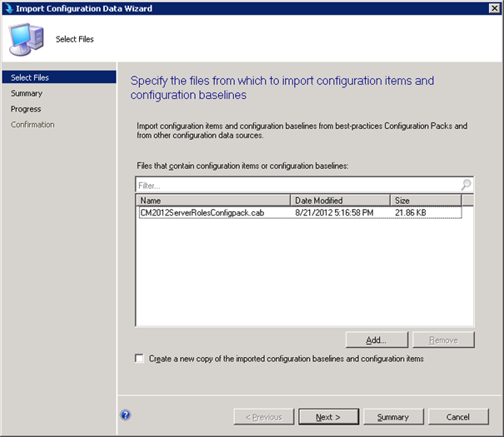The width and height of the screenshot is (504, 437).
Task: Select CM2012ServerRolesConfigpack.cab file row
Action: [300, 212]
